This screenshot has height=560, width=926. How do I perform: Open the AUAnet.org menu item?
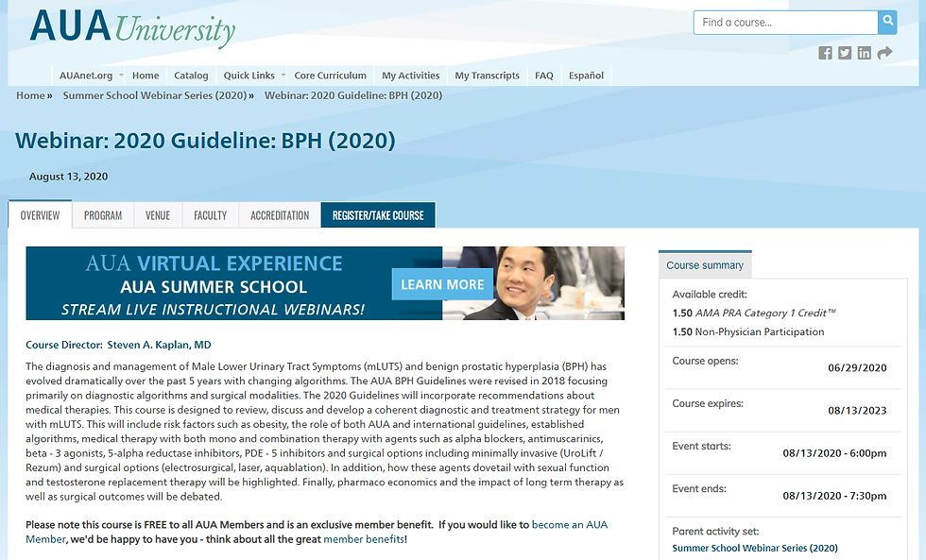click(x=86, y=76)
